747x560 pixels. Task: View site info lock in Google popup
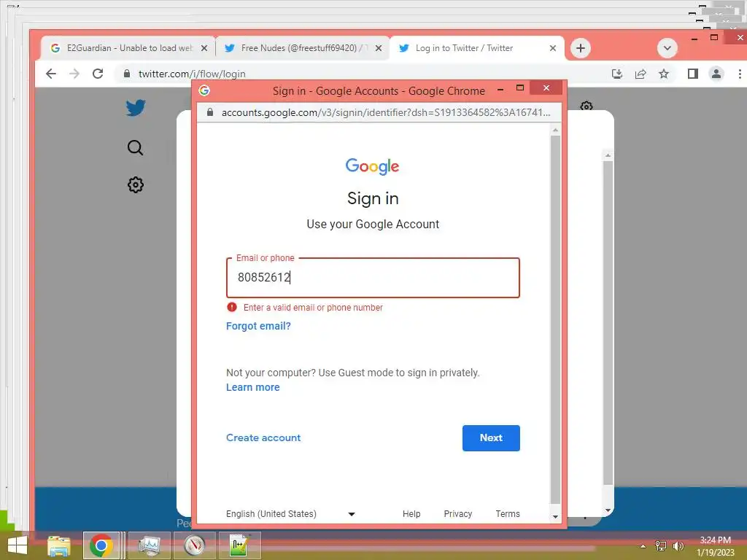pyautogui.click(x=209, y=112)
